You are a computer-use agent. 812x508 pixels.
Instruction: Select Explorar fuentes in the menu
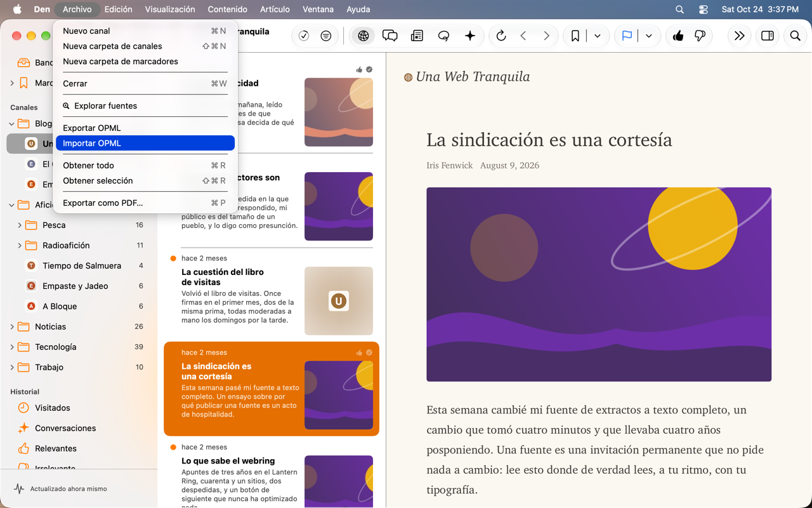pyautogui.click(x=145, y=106)
